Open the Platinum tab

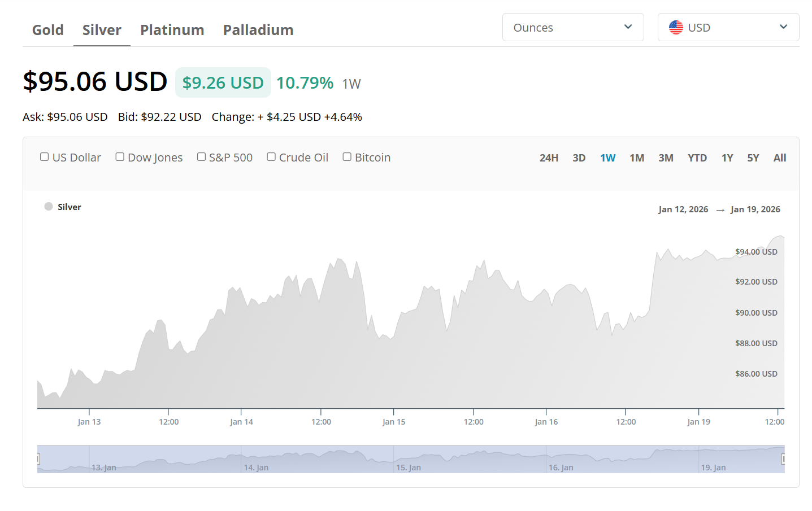click(172, 30)
